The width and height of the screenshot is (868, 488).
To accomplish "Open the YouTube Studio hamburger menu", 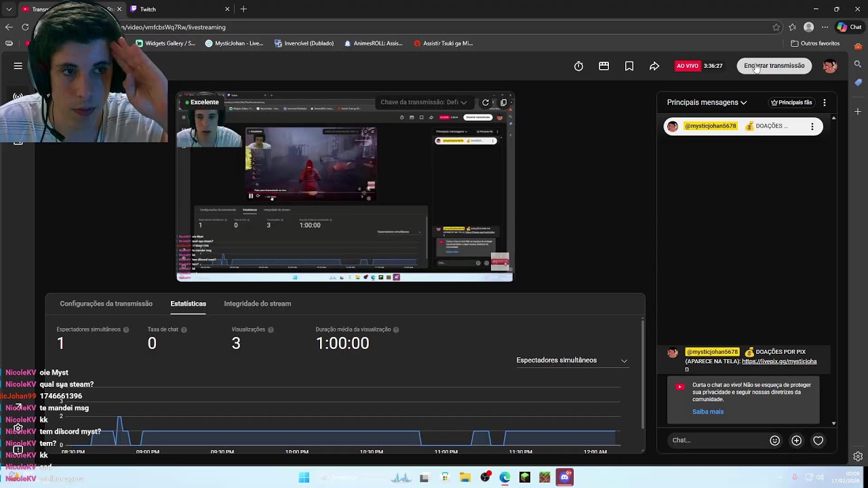I will click(18, 66).
